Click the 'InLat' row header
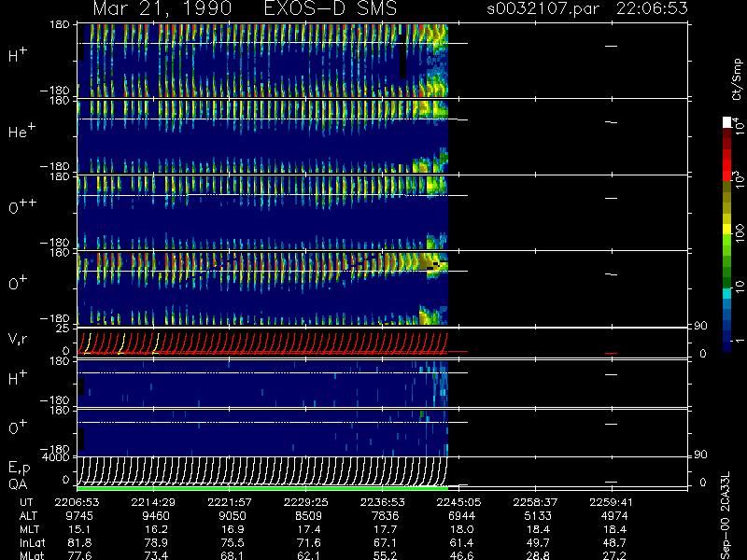747x560 pixels. click(x=33, y=543)
